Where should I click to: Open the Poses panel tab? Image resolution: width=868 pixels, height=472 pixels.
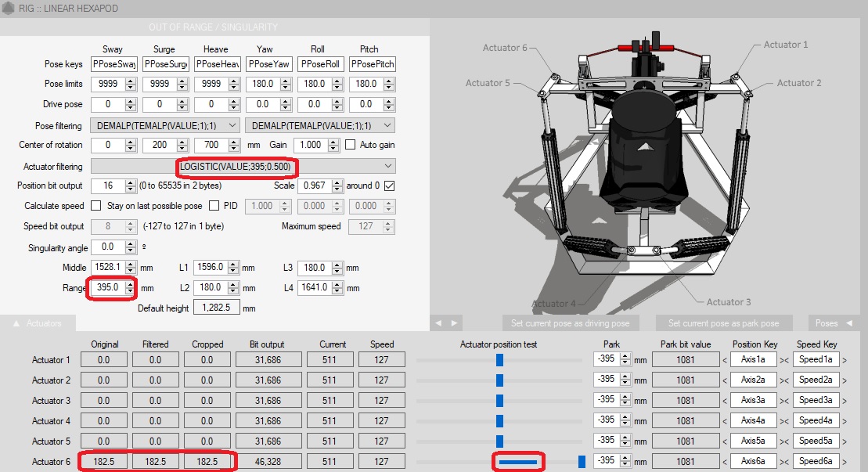pyautogui.click(x=834, y=323)
